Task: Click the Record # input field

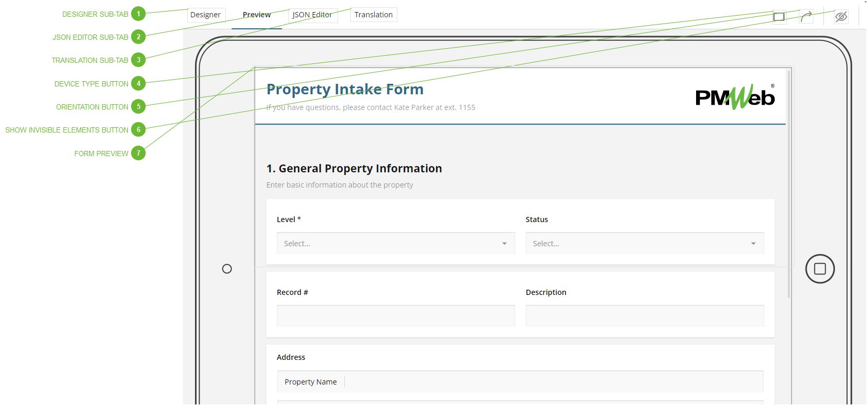Action: [x=395, y=316]
